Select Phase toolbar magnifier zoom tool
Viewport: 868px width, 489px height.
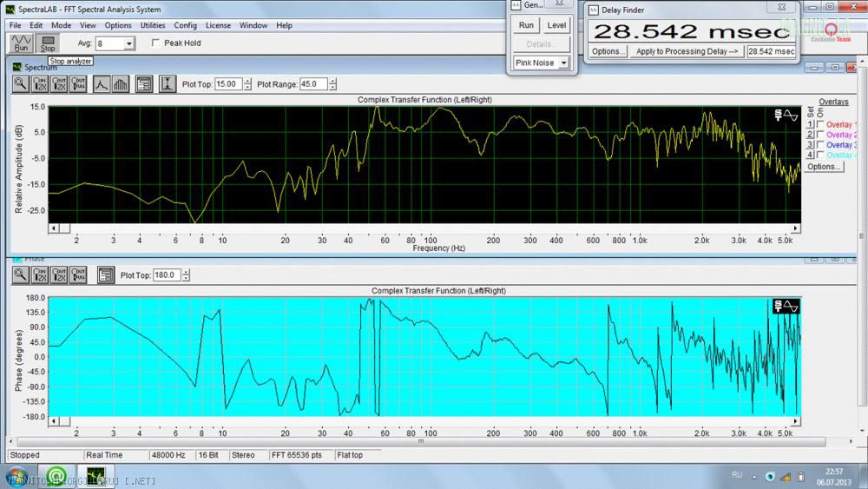point(21,274)
